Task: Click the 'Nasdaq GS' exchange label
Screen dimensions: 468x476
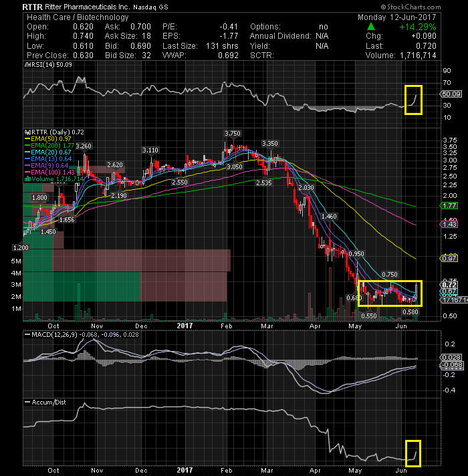Action: click(150, 7)
